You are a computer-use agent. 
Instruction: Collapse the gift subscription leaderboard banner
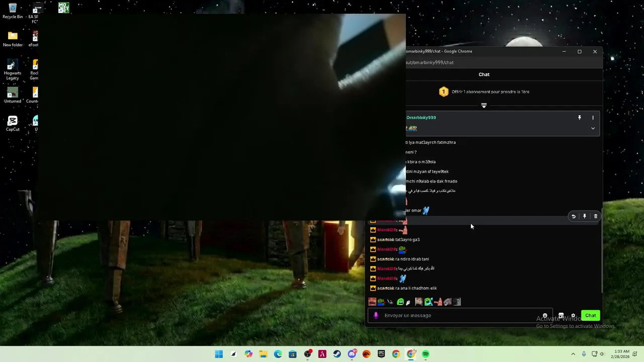[484, 106]
